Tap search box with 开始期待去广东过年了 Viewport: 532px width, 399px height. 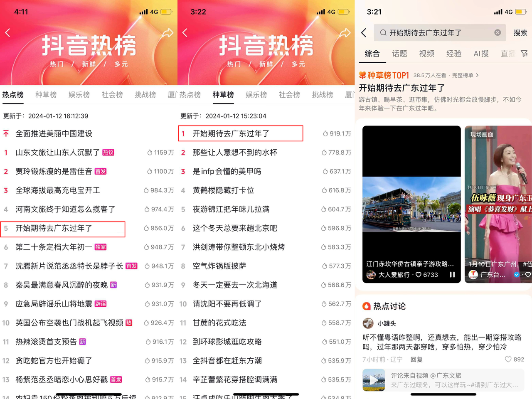tap(439, 32)
